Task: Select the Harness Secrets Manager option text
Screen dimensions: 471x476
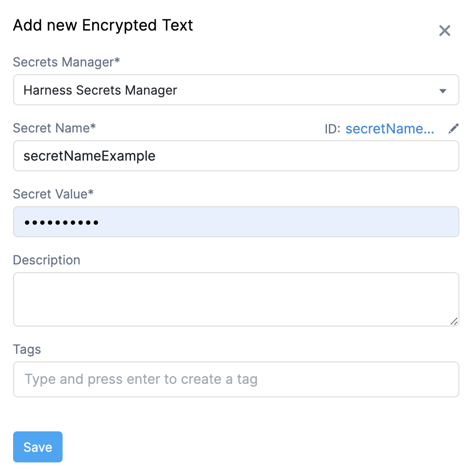Action: 100,90
